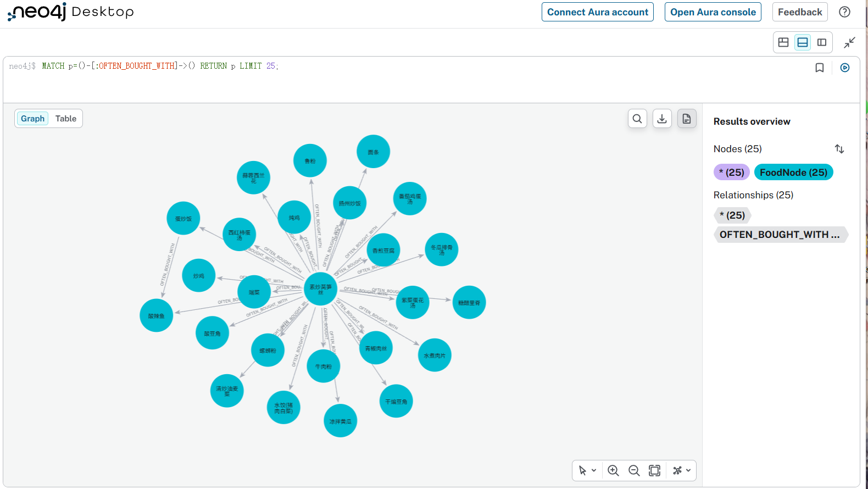Select the 水饺(猪肉白菜) node

(283, 408)
